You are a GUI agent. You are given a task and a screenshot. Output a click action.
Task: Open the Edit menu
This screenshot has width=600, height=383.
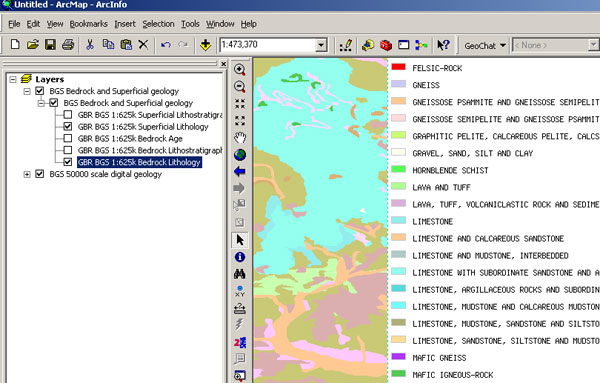tap(33, 24)
